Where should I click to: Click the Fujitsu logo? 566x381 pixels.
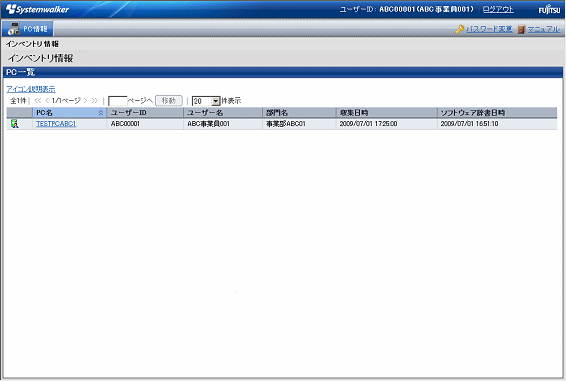pyautogui.click(x=549, y=9)
